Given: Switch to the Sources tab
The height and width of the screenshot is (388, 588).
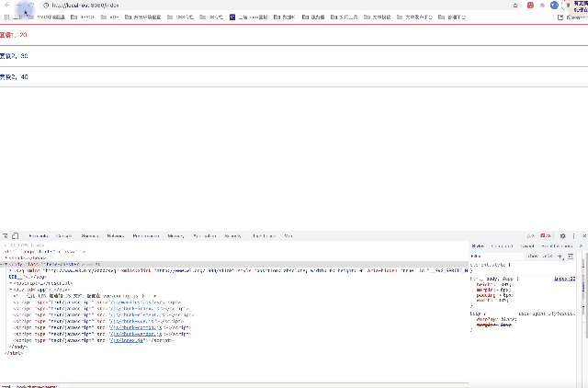Looking at the screenshot, I should tap(90, 236).
